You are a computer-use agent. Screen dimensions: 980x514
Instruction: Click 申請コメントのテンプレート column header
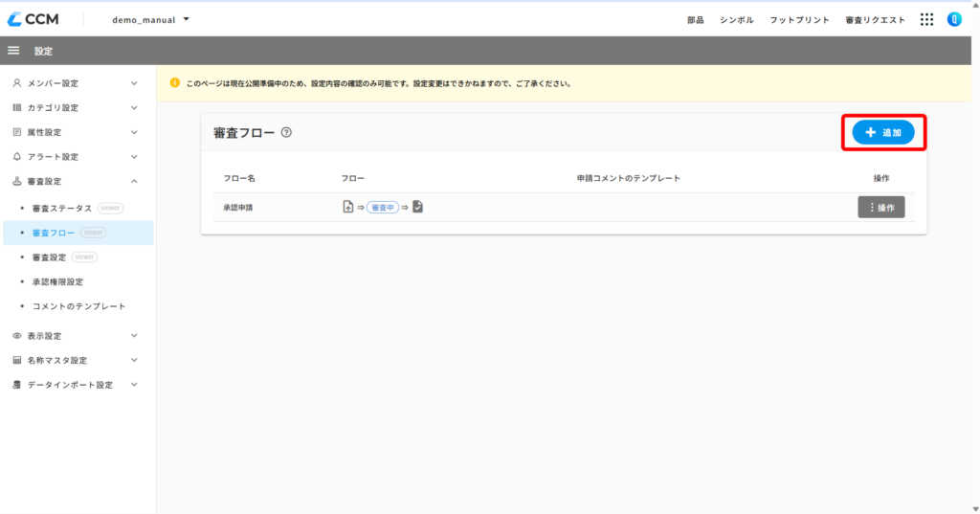[x=628, y=178]
